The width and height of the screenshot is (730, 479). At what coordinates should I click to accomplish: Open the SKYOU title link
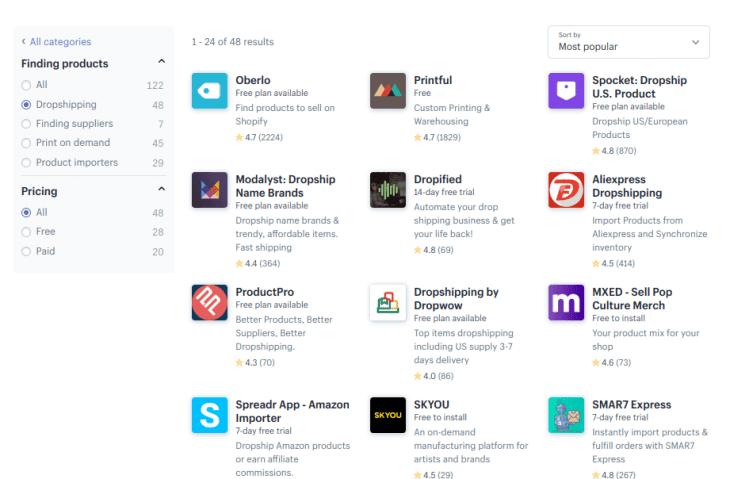click(432, 405)
